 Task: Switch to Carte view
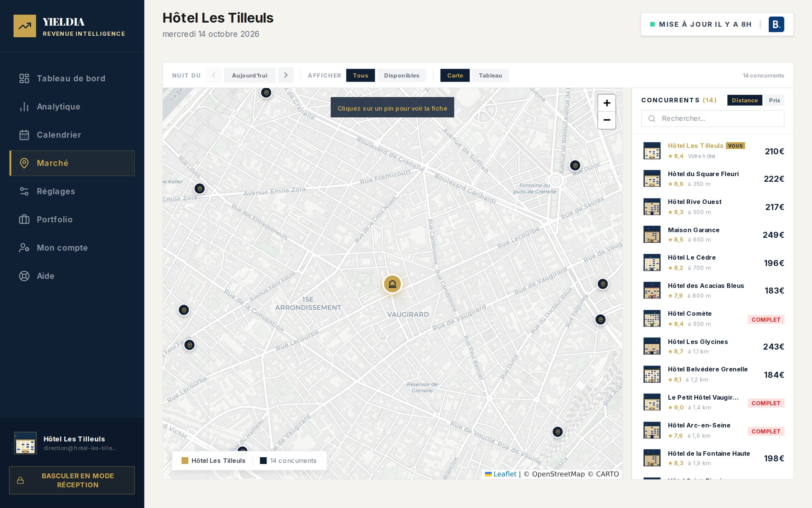point(455,75)
